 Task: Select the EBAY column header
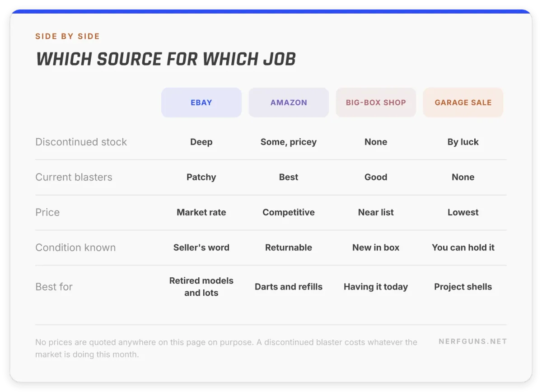pyautogui.click(x=201, y=103)
